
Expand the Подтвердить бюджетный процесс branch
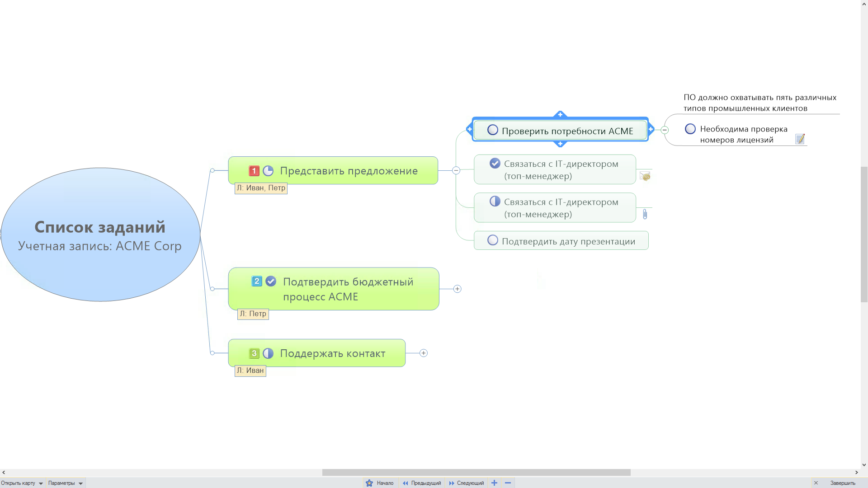(458, 289)
